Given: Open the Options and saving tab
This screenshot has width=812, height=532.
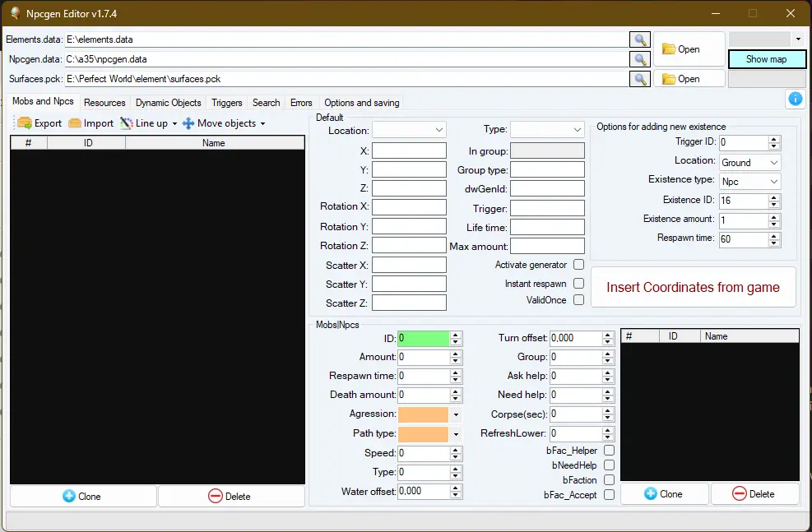Looking at the screenshot, I should [362, 103].
